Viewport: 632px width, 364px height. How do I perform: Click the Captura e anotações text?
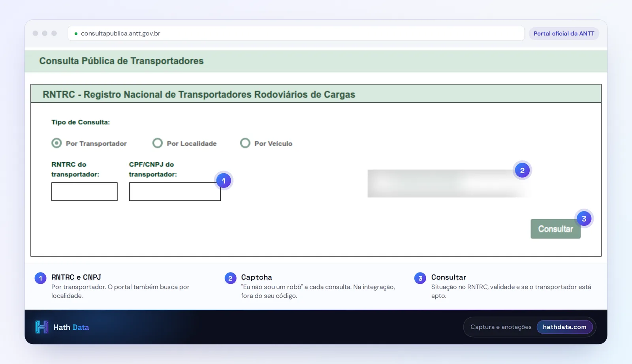(501, 327)
